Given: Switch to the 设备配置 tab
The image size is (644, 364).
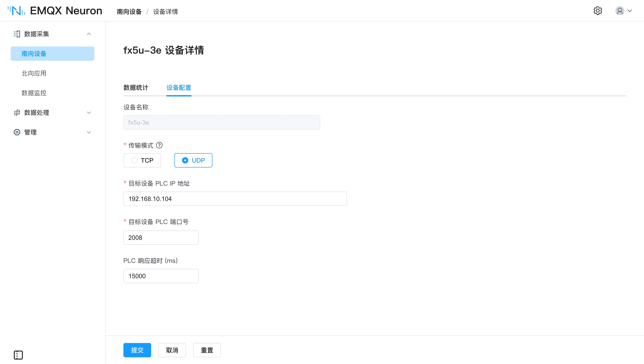Looking at the screenshot, I should [179, 88].
